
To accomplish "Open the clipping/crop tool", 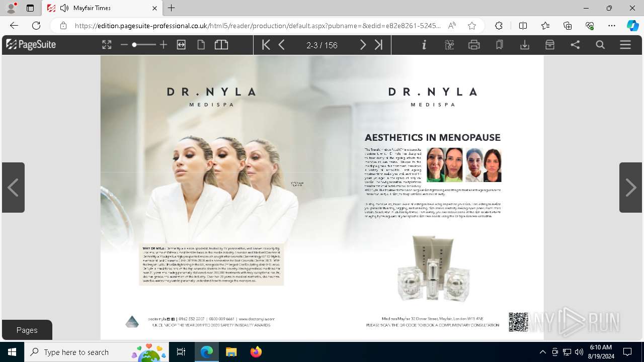I will 449,45.
